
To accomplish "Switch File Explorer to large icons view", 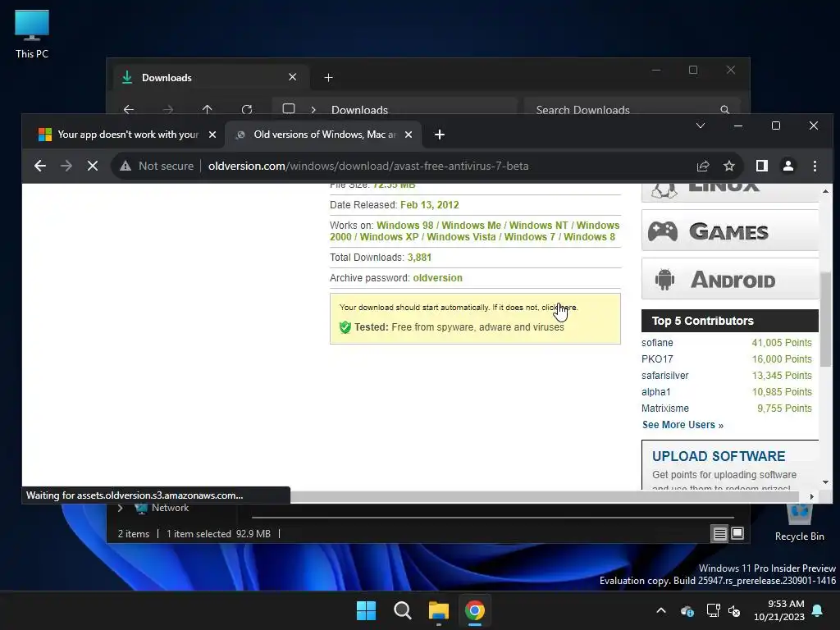I will point(737,533).
